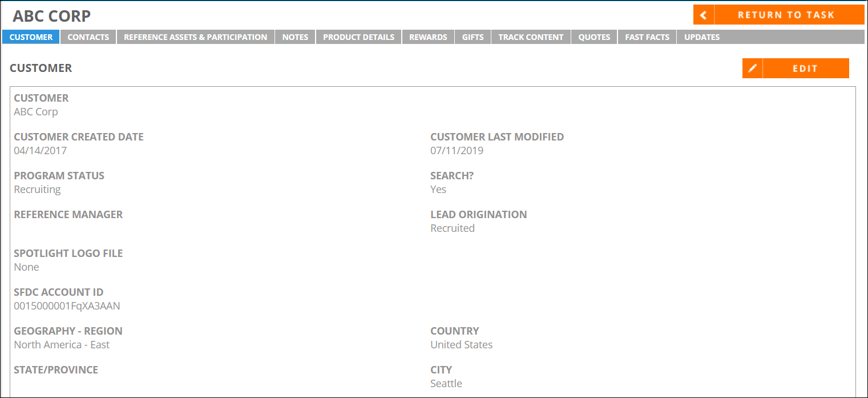Select the active Customer tab

coord(31,37)
